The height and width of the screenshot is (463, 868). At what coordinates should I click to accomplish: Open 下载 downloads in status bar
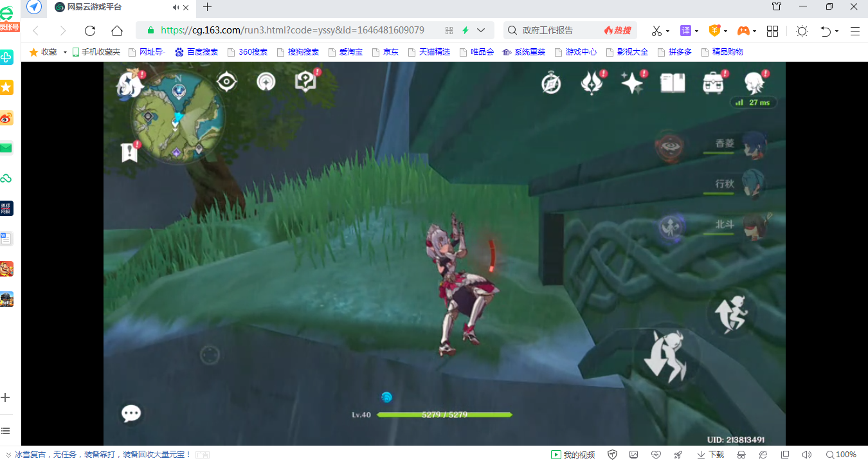coord(710,455)
